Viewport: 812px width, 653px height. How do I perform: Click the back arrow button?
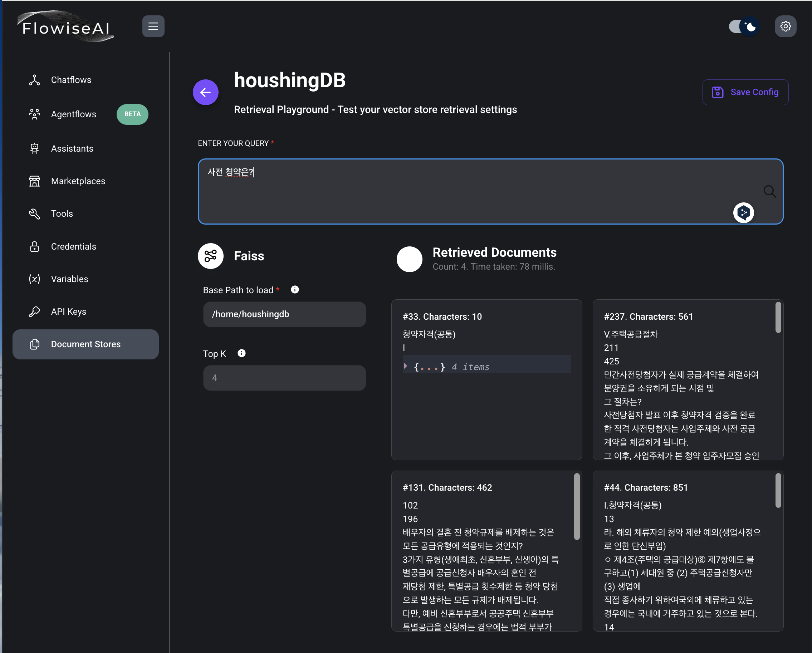click(x=205, y=92)
